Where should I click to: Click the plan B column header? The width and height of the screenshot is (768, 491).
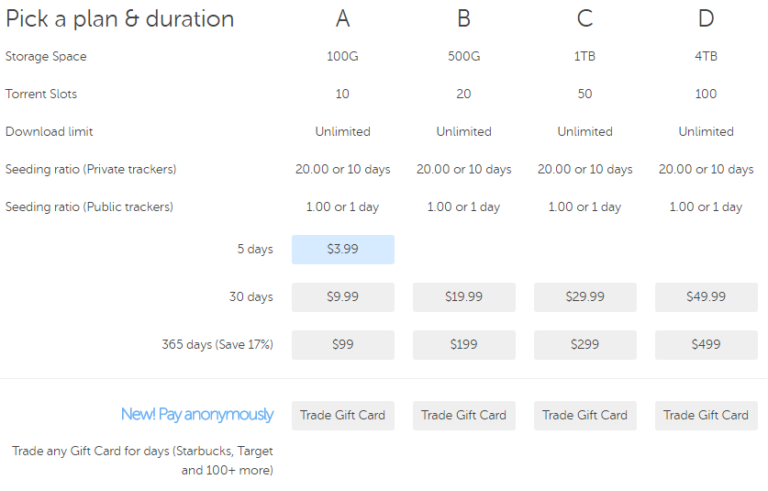point(464,18)
